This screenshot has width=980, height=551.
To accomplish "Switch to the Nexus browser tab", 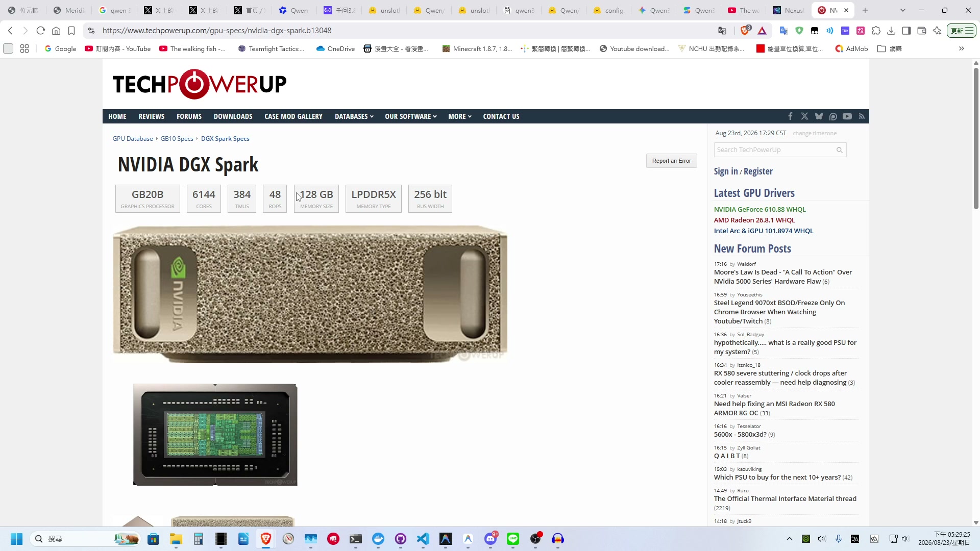I will coord(788,10).
